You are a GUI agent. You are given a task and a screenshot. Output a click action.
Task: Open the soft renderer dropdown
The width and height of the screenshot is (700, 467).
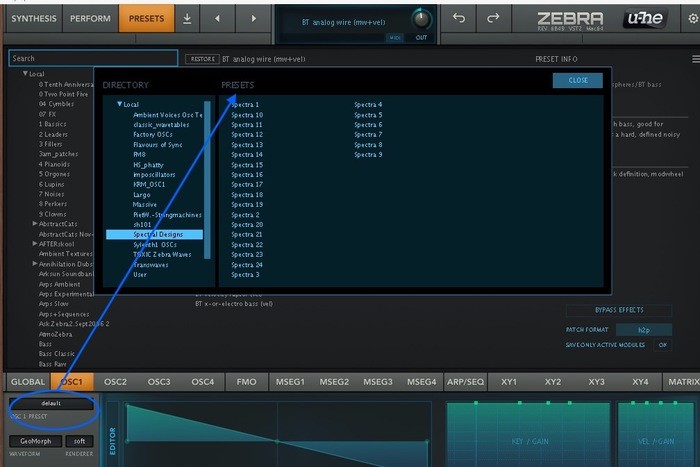[x=79, y=441]
